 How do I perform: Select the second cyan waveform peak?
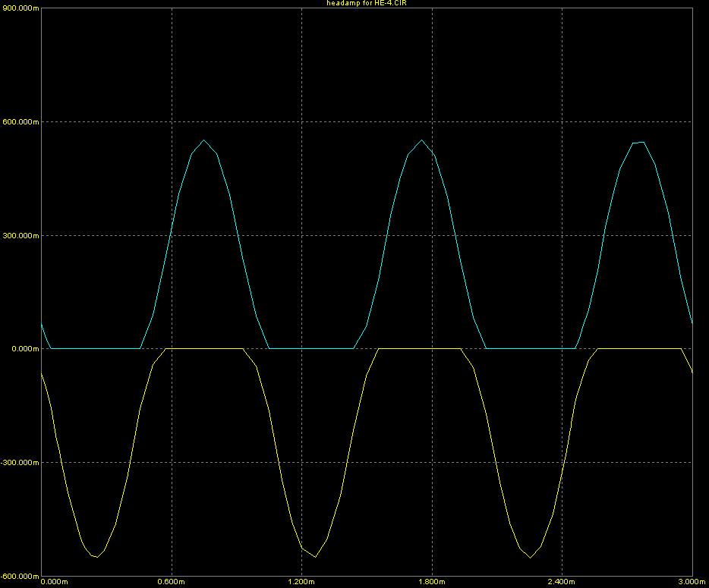pyautogui.click(x=421, y=140)
